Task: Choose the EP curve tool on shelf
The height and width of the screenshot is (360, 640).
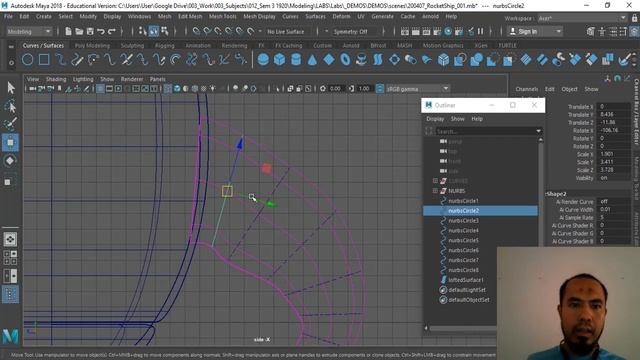Action: (x=60, y=60)
